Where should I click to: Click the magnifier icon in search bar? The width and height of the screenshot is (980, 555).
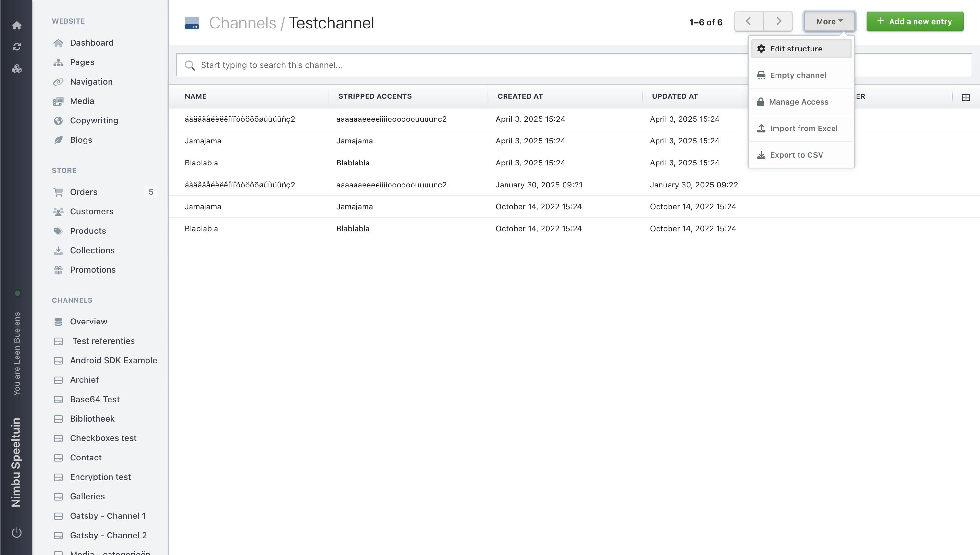click(190, 65)
